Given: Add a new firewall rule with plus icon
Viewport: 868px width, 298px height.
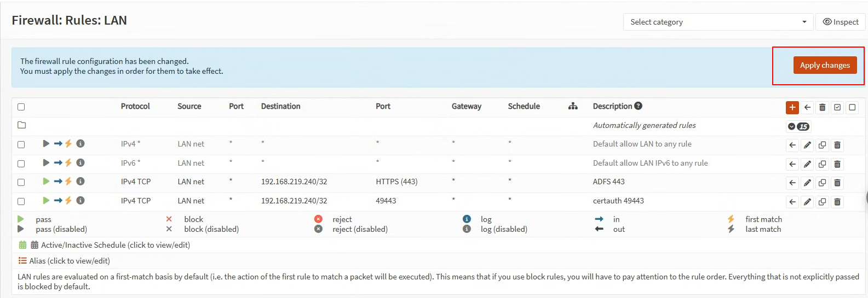Looking at the screenshot, I should tap(792, 107).
